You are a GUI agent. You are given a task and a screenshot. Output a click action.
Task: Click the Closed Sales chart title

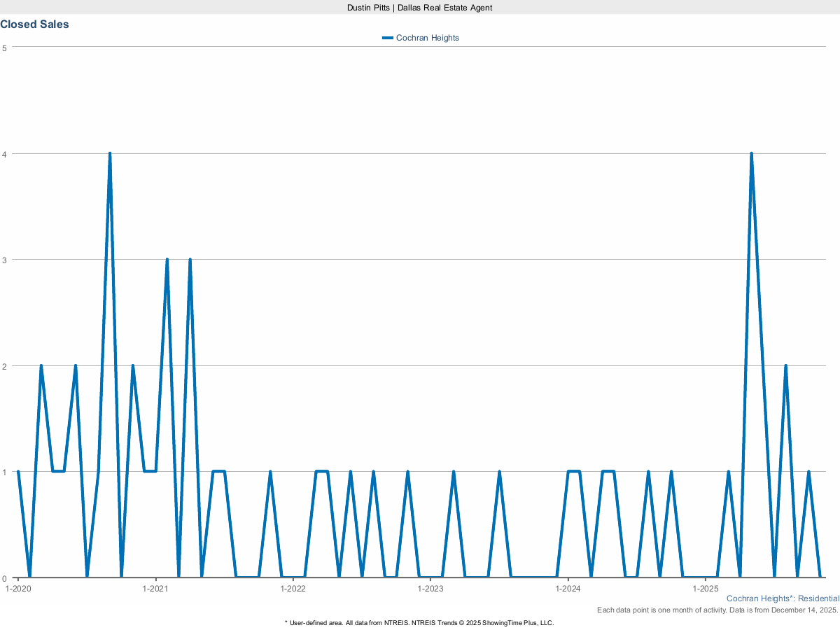(x=34, y=24)
